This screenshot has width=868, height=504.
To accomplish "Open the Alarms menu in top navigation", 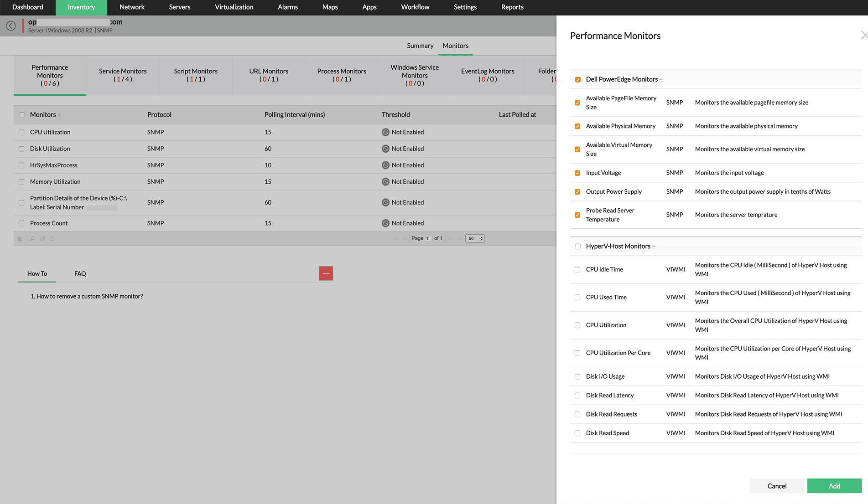I will [287, 7].
